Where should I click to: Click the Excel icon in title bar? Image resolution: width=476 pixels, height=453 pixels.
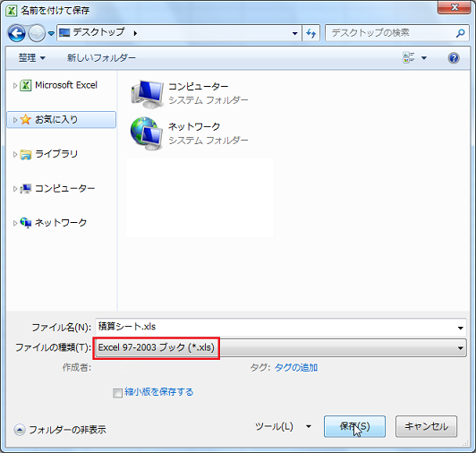[x=12, y=11]
